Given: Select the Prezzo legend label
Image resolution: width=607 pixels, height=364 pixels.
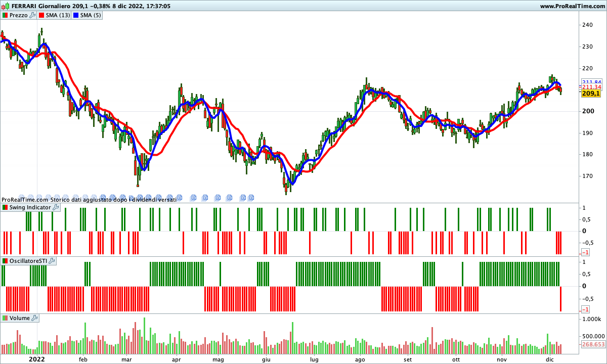Looking at the screenshot, I should (19, 15).
